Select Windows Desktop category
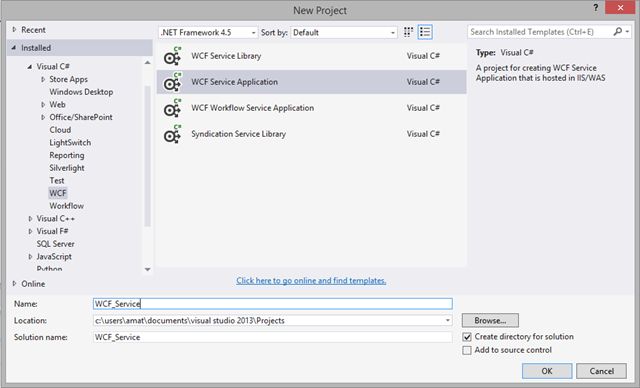Viewport: 640px width, 388px height. (x=81, y=92)
